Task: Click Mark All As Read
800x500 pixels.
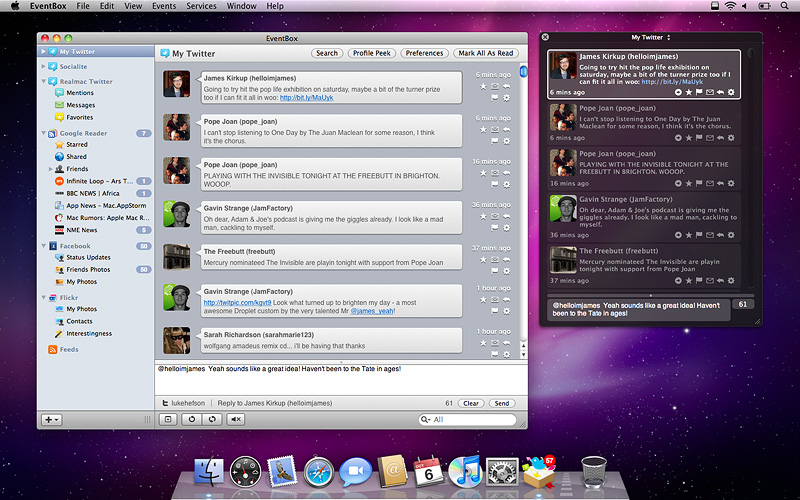Action: click(x=486, y=53)
